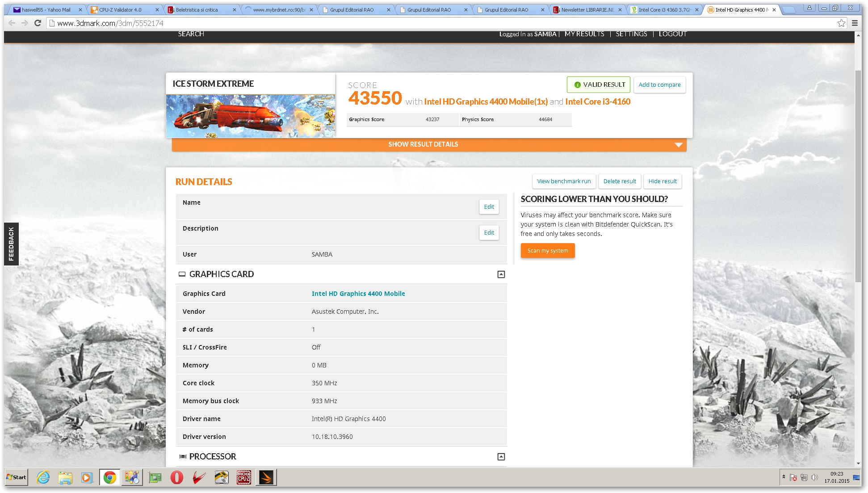This screenshot has height=493, width=868.
Task: Click the Action Center flag tray icon
Action: click(793, 477)
